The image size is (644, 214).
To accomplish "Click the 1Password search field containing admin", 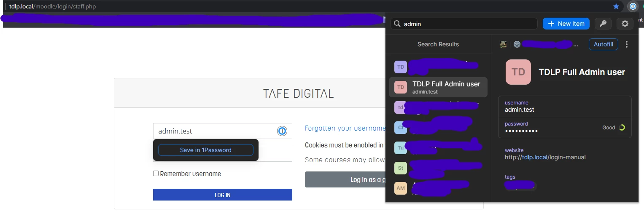I will tap(464, 24).
